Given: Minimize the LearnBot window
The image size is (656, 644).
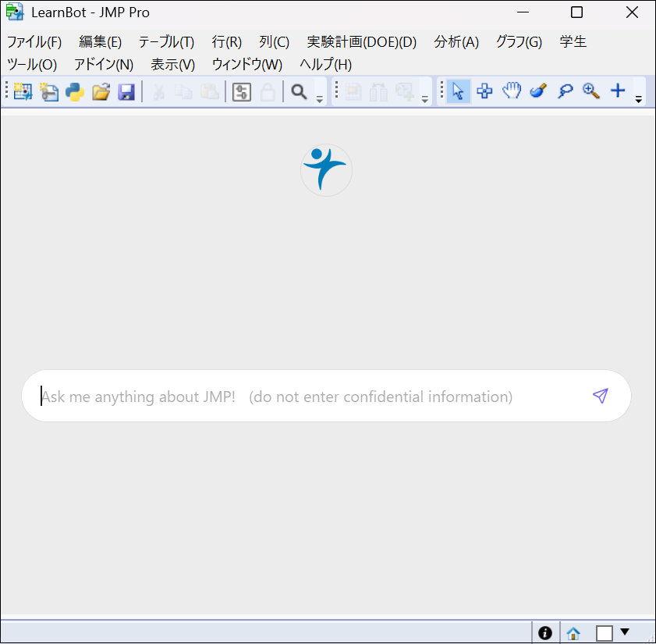Looking at the screenshot, I should [523, 12].
